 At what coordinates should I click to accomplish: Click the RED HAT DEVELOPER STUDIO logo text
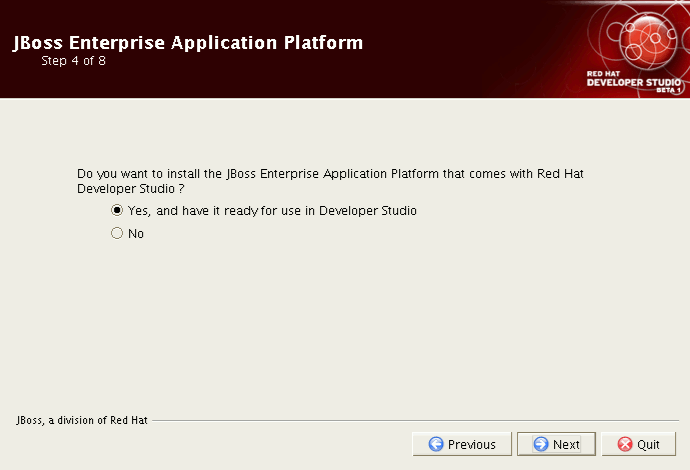point(634,79)
